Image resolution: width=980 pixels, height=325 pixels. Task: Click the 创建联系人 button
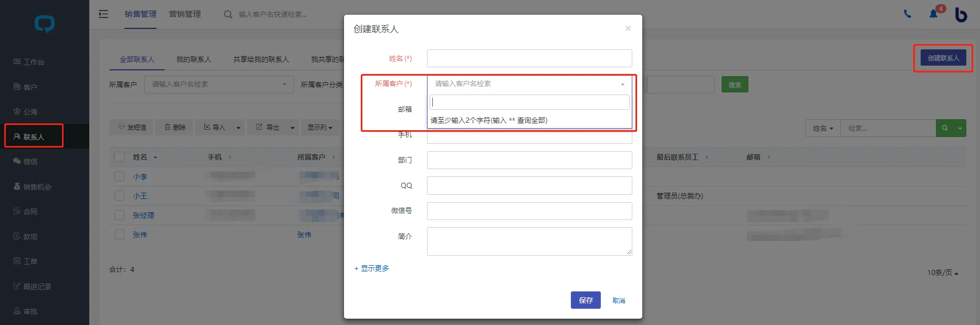pos(943,58)
